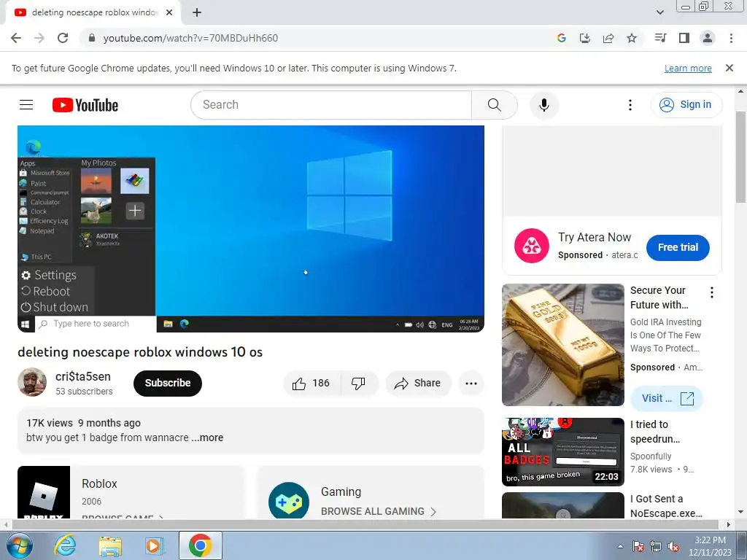Open YouTube settings three-dot menu

pyautogui.click(x=630, y=105)
